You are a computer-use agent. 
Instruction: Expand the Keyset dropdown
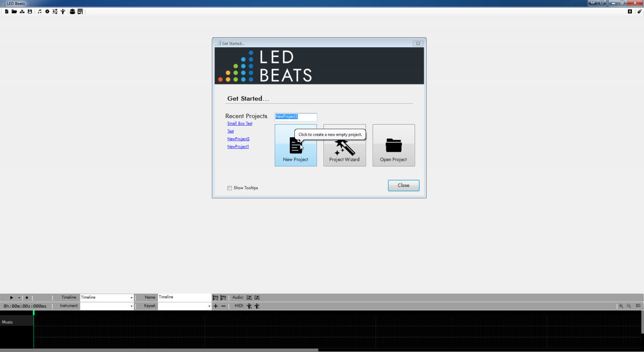(209, 306)
